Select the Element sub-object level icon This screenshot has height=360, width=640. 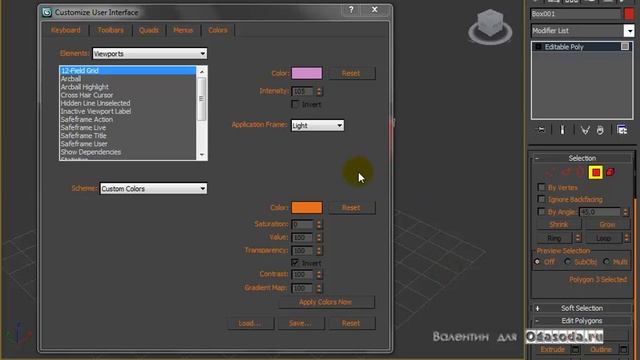point(611,172)
